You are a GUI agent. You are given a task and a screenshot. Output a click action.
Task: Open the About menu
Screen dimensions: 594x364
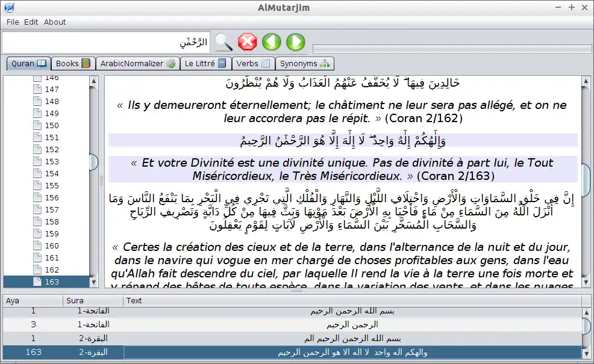55,22
